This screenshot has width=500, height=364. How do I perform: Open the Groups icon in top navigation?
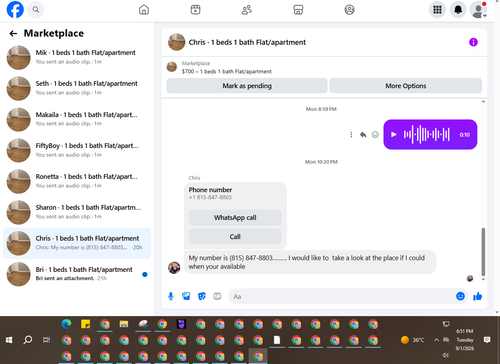pyautogui.click(x=349, y=10)
